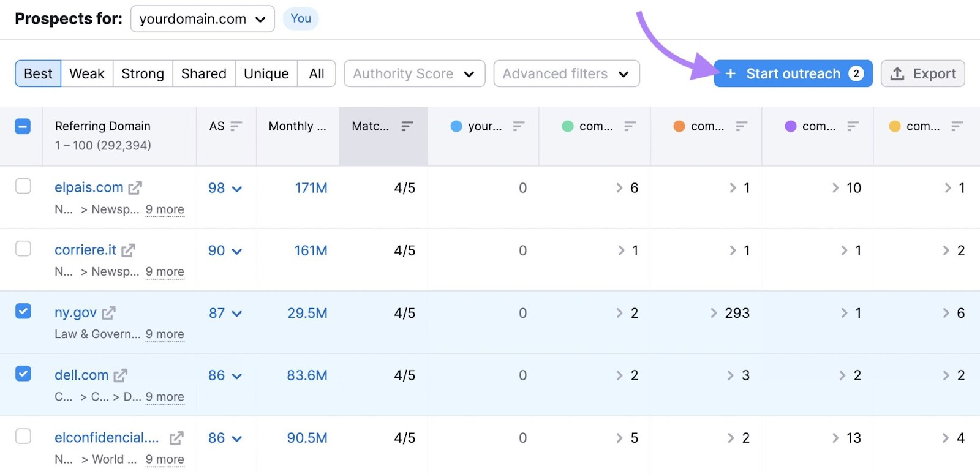This screenshot has width=980, height=474.
Task: Open elpais.com external link icon
Action: click(135, 188)
